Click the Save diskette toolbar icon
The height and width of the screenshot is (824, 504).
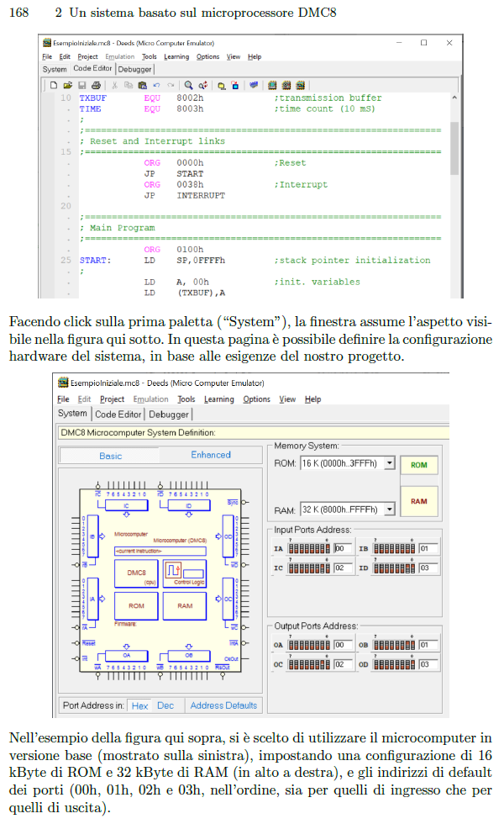pyautogui.click(x=82, y=85)
